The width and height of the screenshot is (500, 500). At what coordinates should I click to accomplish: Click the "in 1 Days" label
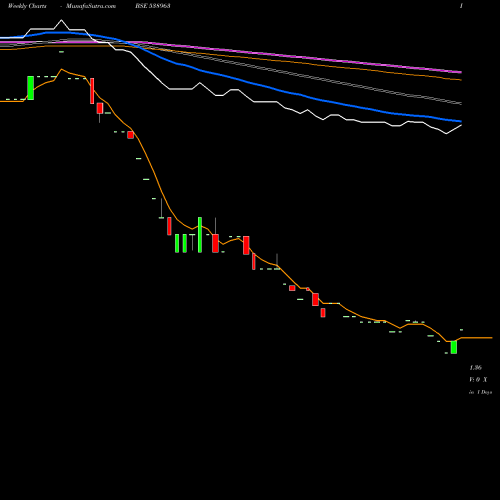tap(480, 392)
